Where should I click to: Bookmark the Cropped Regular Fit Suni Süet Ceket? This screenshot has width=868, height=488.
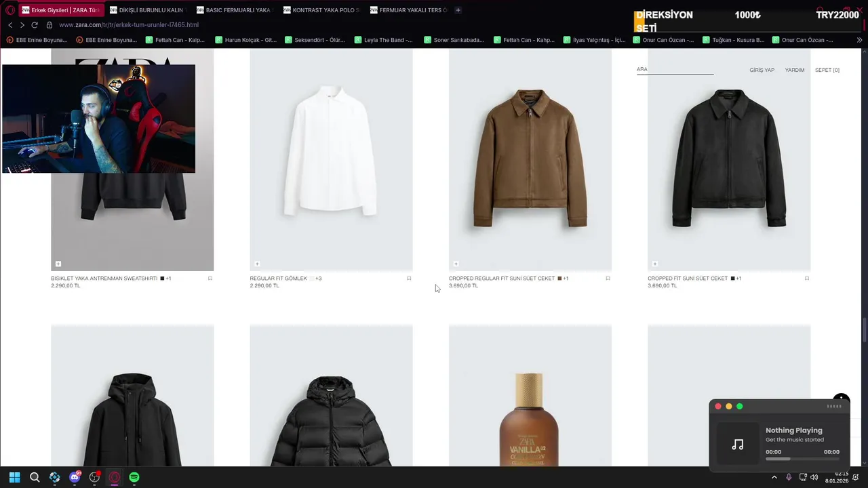click(x=608, y=279)
